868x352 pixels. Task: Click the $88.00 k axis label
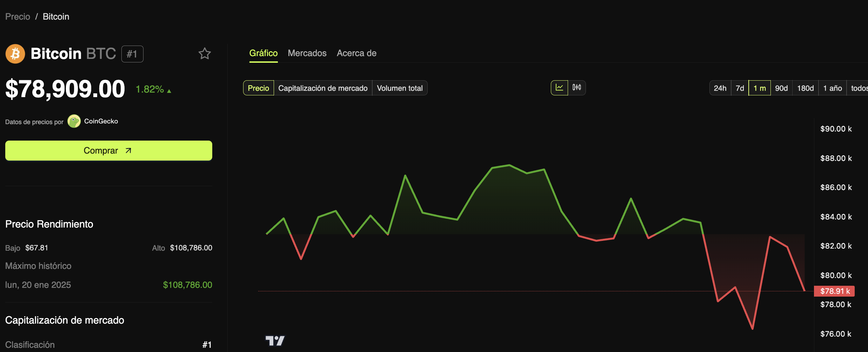836,158
